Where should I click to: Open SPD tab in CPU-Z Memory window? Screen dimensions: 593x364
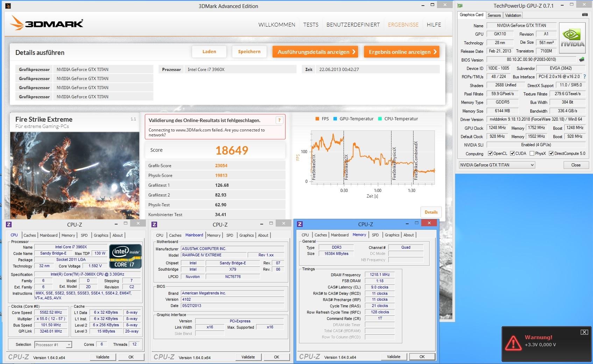tap(375, 235)
